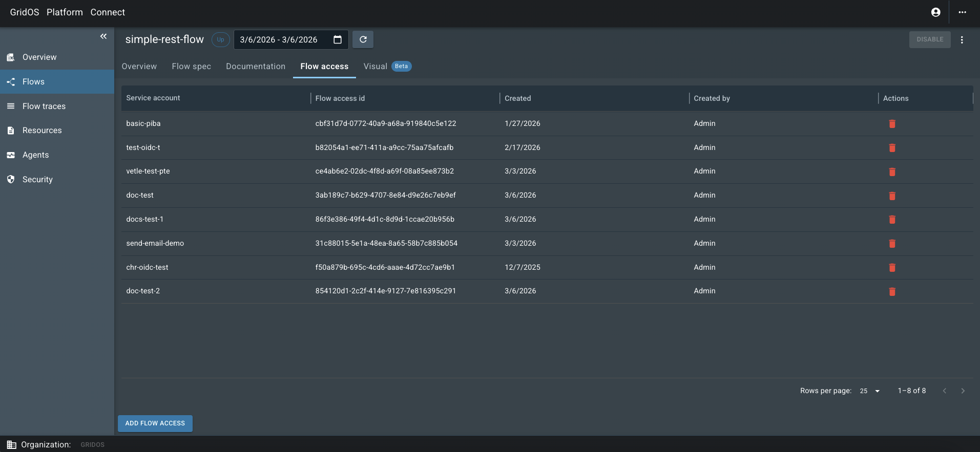Click the 2/17/2026 created date
Screen dimensions: 980x452
tap(523, 147)
